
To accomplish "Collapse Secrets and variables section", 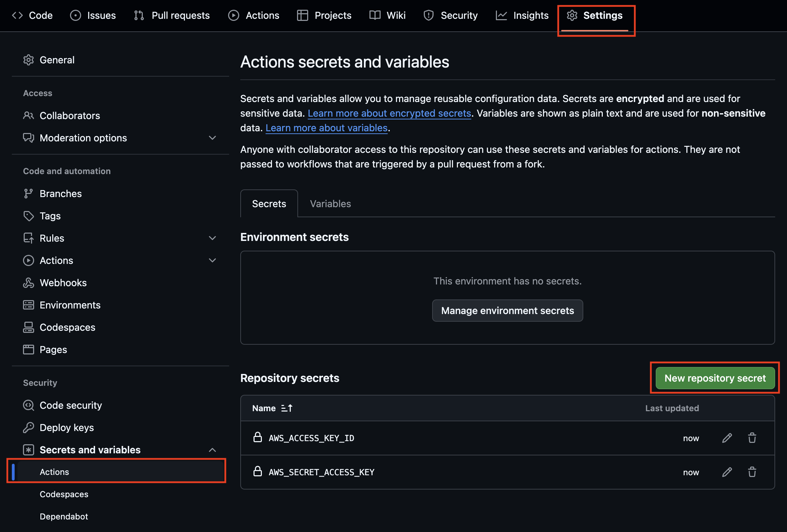I will pos(212,450).
